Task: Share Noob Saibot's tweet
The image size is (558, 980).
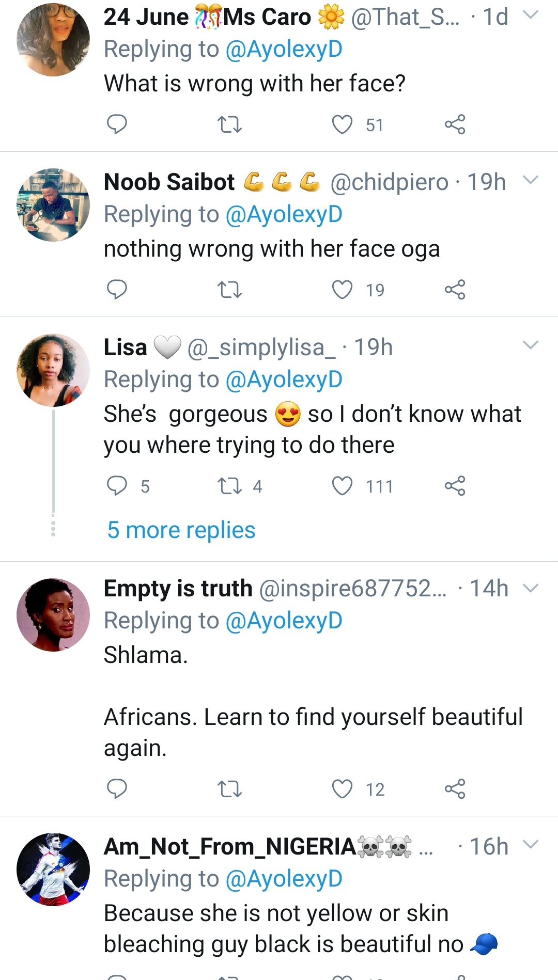Action: tap(455, 290)
